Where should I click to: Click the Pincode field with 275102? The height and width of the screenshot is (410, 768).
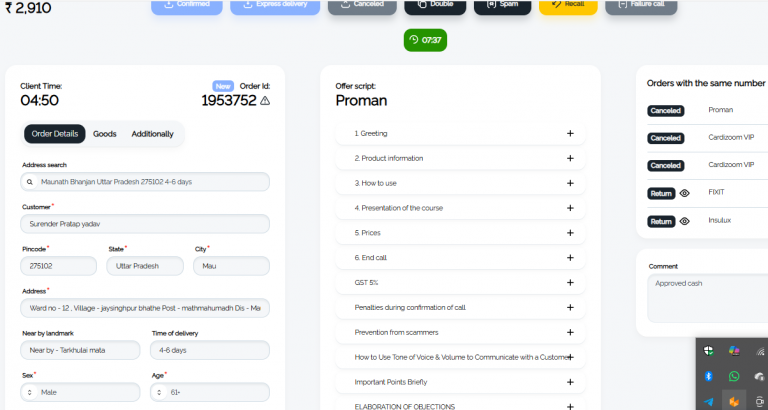click(59, 266)
